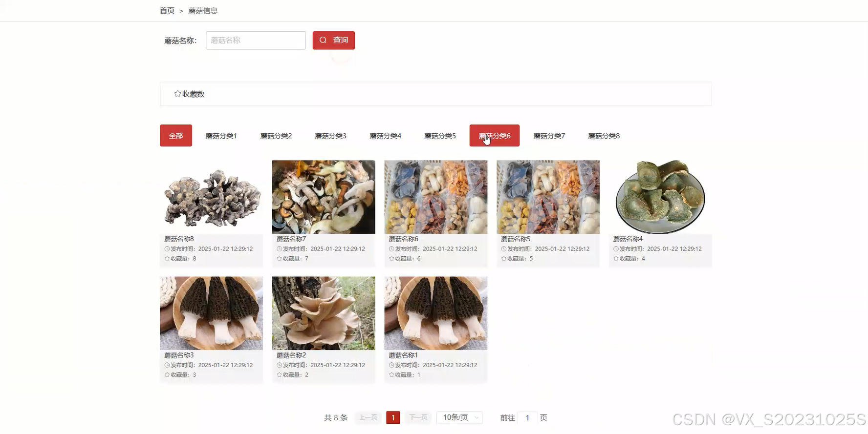Click the star icon of 蘑菇名称6 收藏量
Screen dimensions: 868x434
tap(391, 258)
